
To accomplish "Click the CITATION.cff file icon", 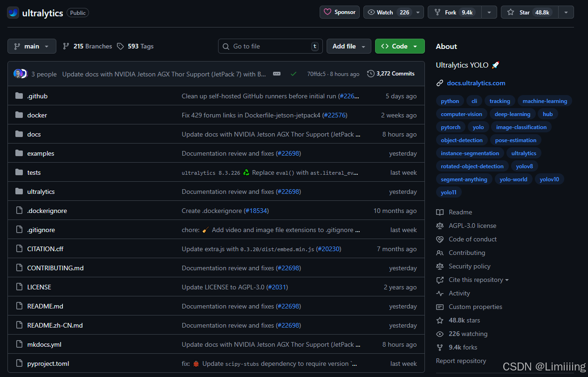I will [x=19, y=249].
